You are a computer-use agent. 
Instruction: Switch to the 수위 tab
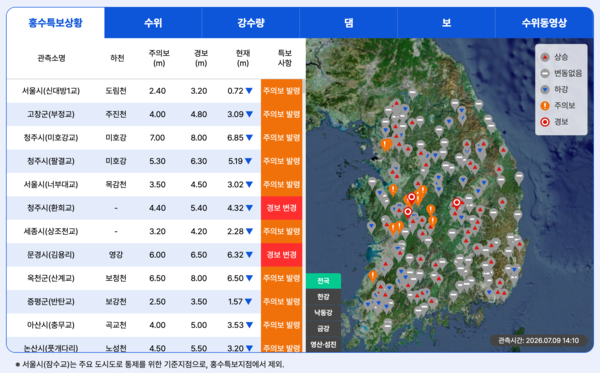(x=153, y=23)
